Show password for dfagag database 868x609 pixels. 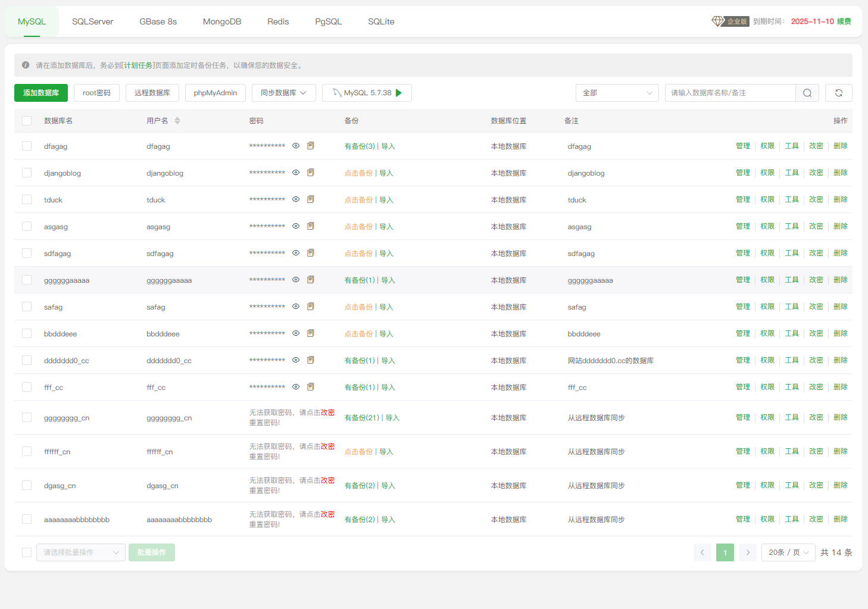[x=296, y=146]
